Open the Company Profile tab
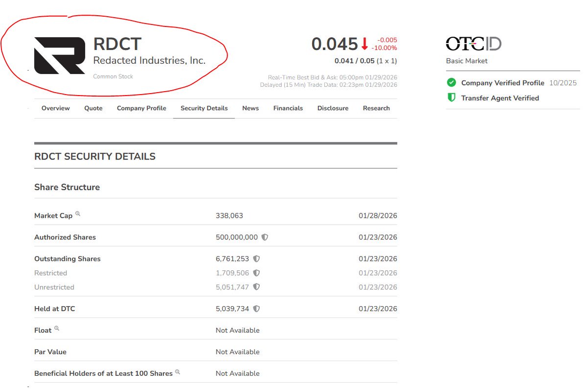Viewport: 588px width, 389px height. pyautogui.click(x=142, y=108)
